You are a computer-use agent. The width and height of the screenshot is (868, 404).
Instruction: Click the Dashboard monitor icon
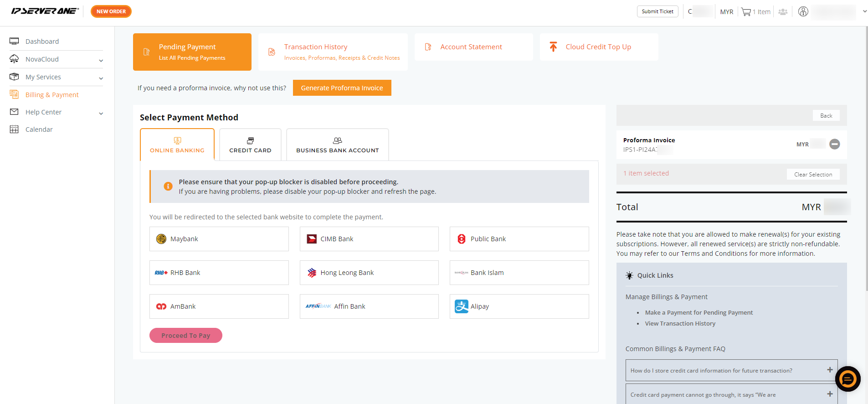[14, 41]
